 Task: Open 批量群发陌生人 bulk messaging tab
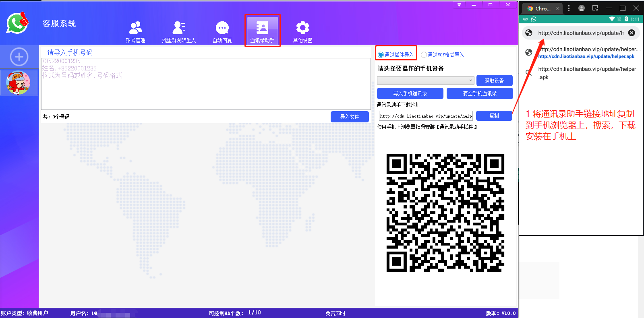coord(179,32)
